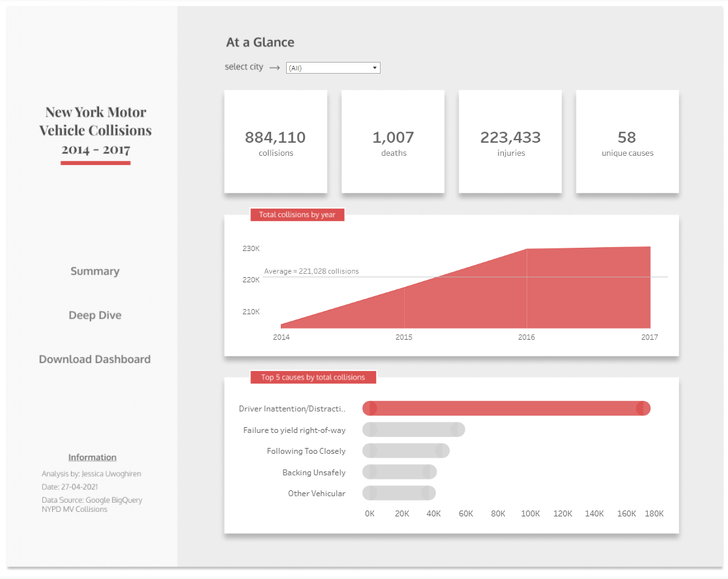Click the city dropdown arrow
Screen dimensions: 728x579
pos(374,68)
